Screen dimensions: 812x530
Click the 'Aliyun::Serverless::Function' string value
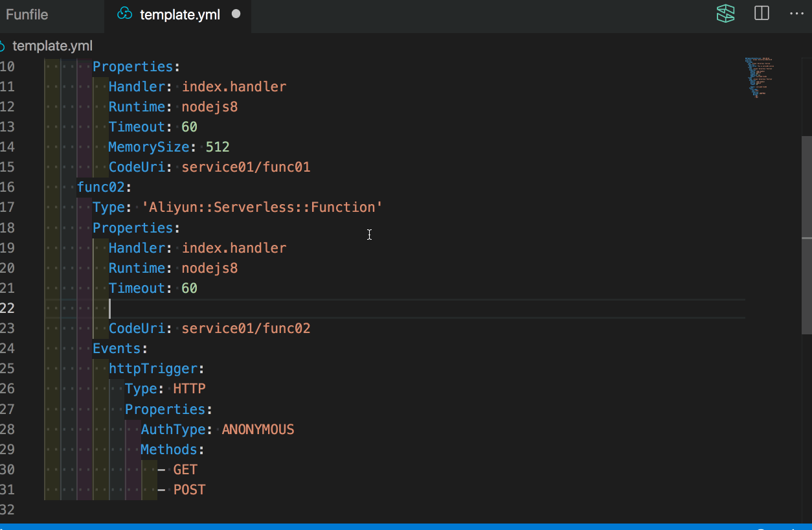pos(262,207)
